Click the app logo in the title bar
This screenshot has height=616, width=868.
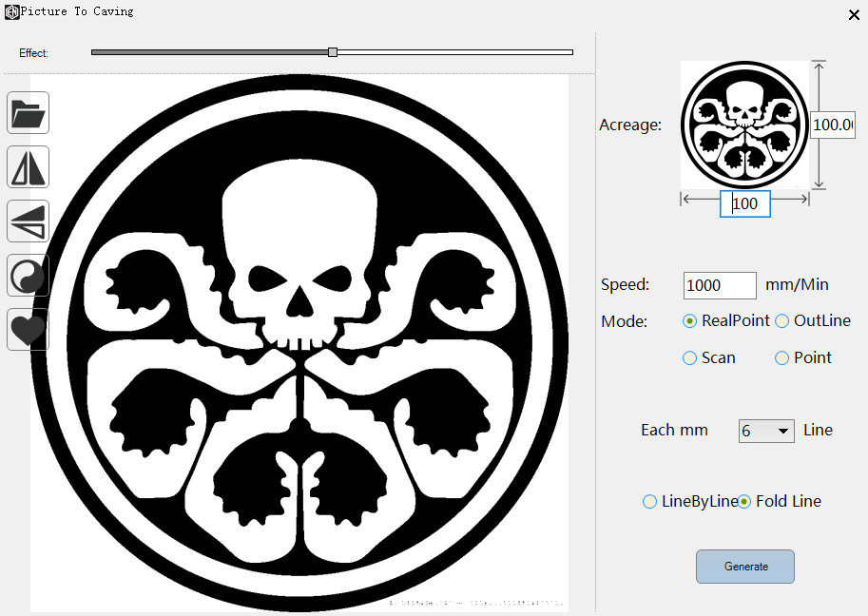[x=11, y=11]
